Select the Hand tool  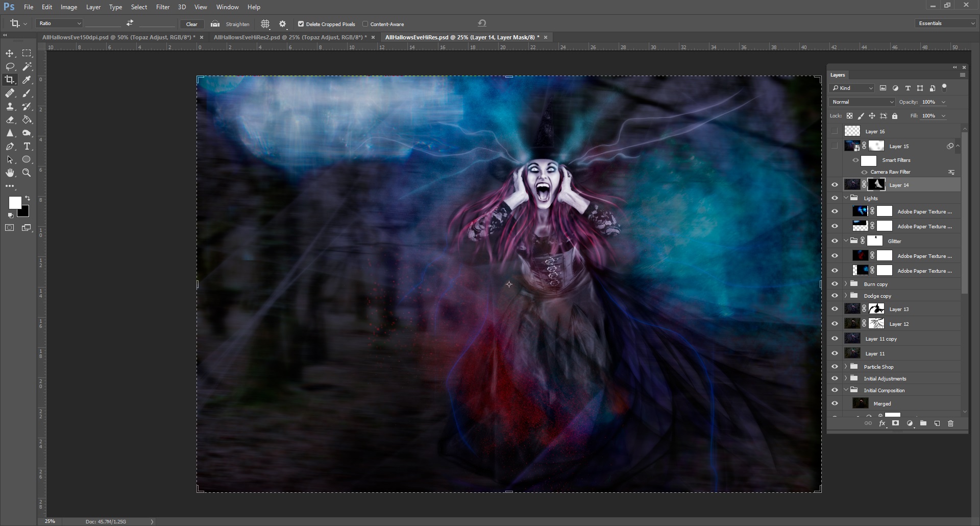tap(10, 173)
